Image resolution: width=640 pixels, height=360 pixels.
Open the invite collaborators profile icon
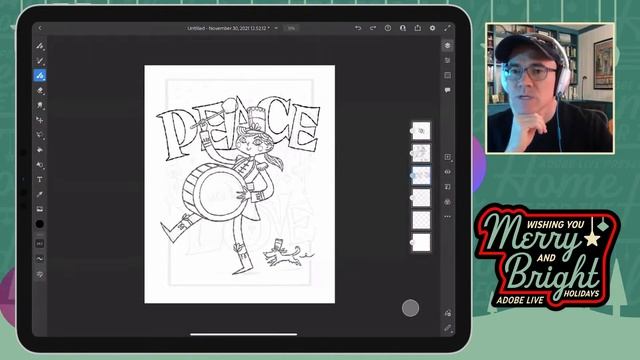pos(403,28)
